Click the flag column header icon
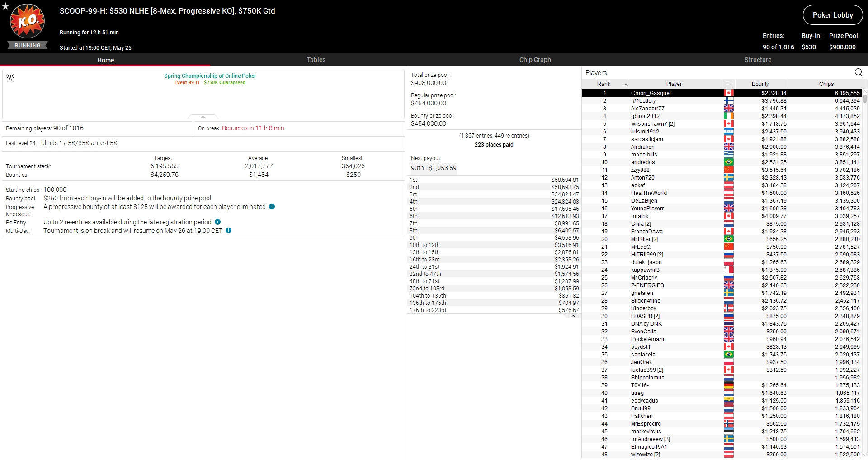The height and width of the screenshot is (460, 868). (x=728, y=84)
